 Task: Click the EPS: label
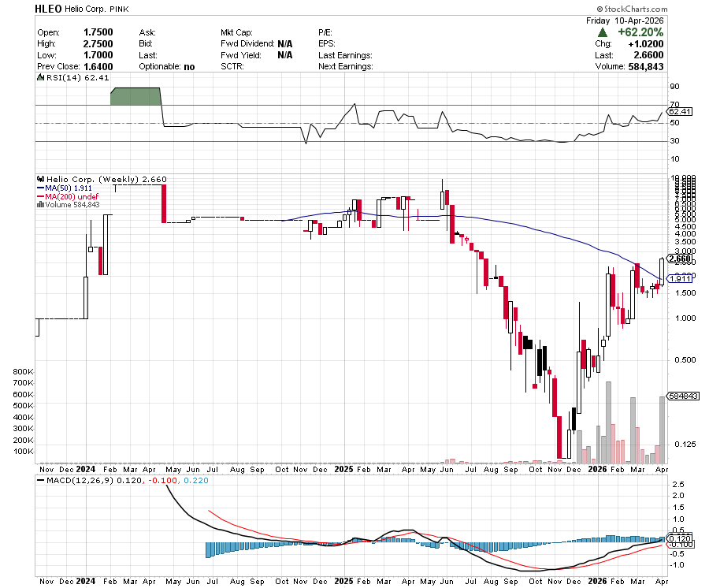click(327, 44)
